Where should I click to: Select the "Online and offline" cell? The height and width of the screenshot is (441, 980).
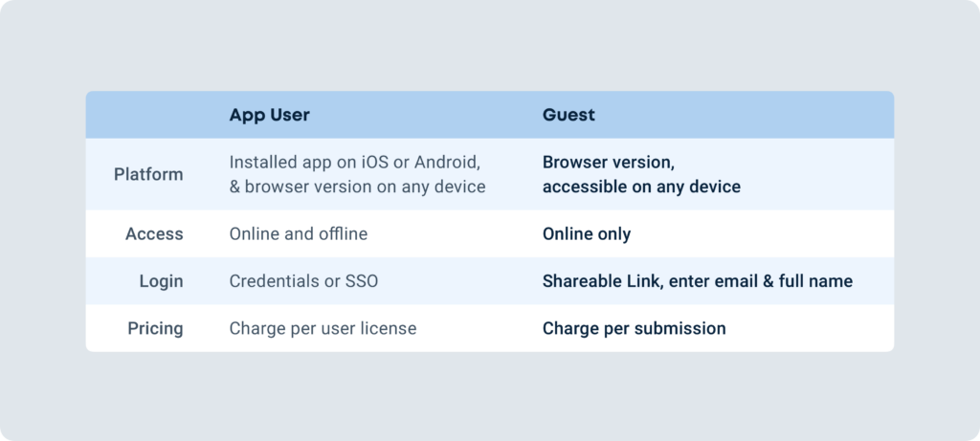(298, 233)
